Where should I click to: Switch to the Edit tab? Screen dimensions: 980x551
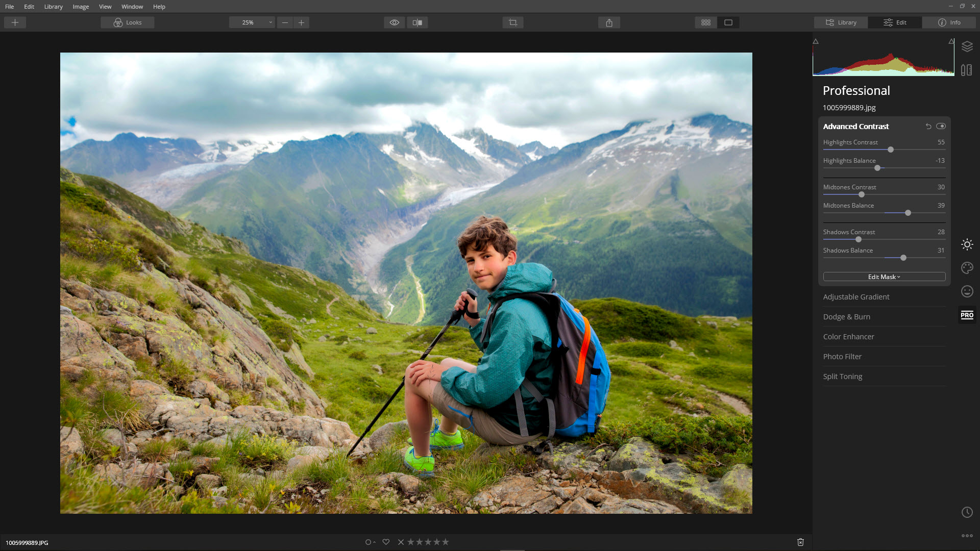click(x=895, y=22)
